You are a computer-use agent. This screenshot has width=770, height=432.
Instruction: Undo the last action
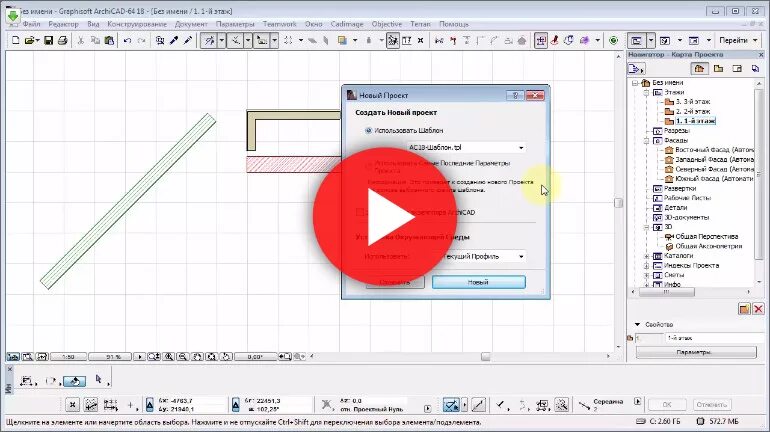[x=127, y=40]
